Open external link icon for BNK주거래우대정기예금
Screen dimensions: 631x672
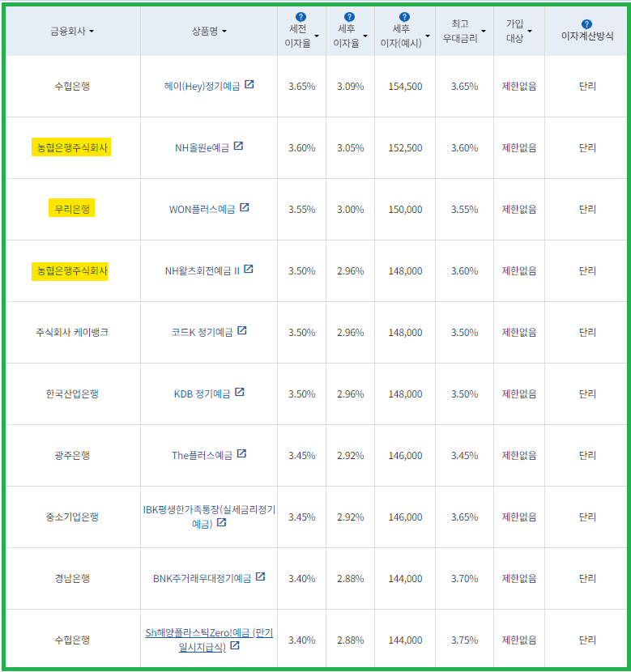260,576
